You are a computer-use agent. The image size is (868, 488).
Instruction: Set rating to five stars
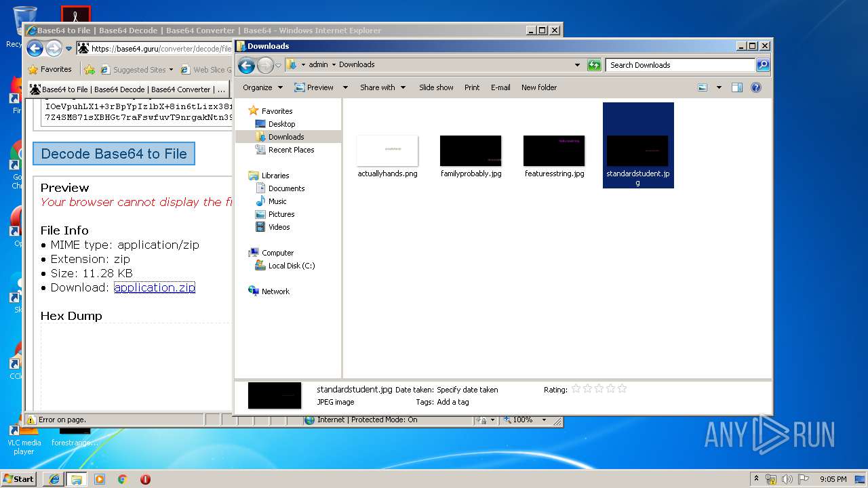pos(622,389)
